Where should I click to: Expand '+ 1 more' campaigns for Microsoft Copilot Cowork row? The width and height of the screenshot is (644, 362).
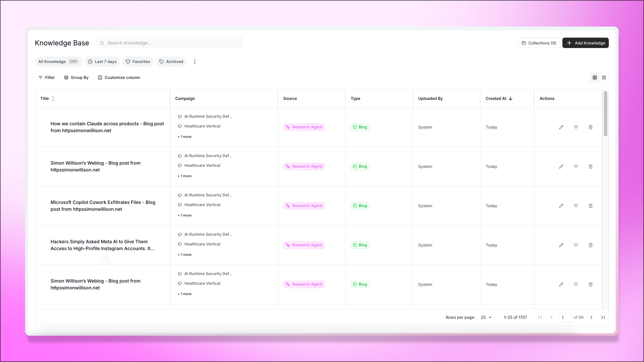[x=184, y=215]
